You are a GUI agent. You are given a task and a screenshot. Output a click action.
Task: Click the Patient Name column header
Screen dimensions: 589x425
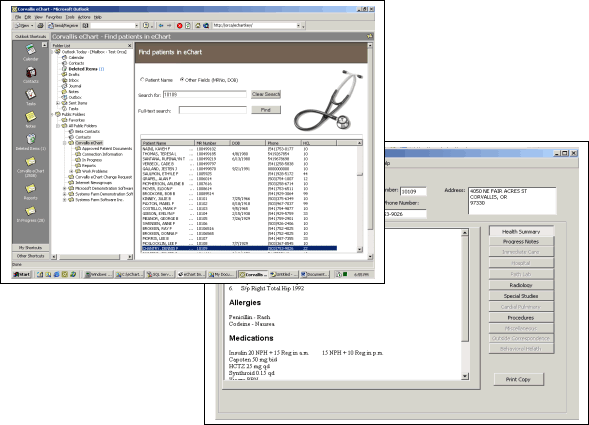click(168, 143)
